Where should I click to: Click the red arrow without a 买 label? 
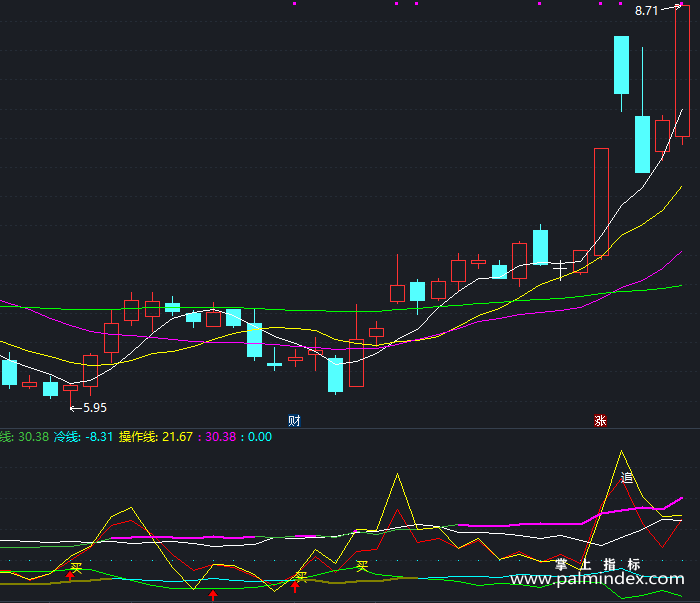click(x=213, y=595)
